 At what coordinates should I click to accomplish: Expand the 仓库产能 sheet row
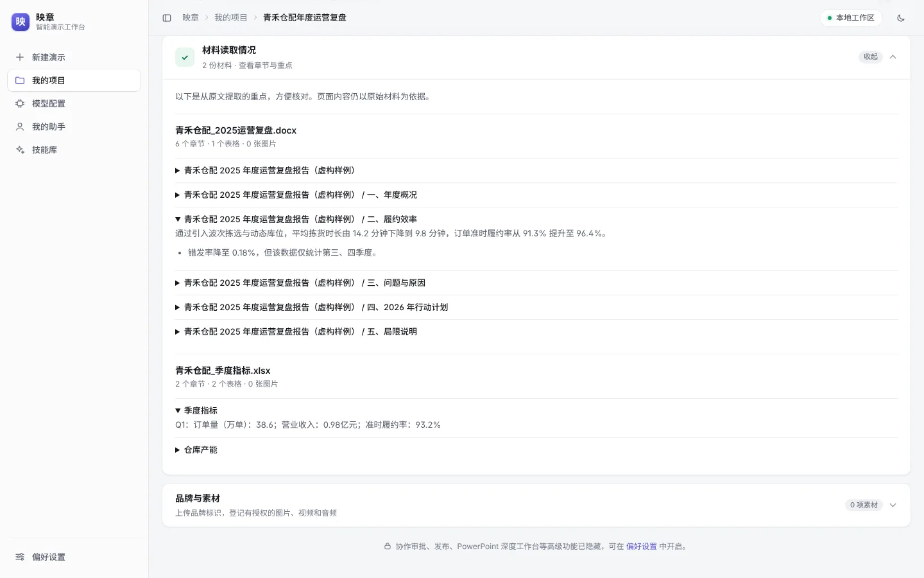536,450
